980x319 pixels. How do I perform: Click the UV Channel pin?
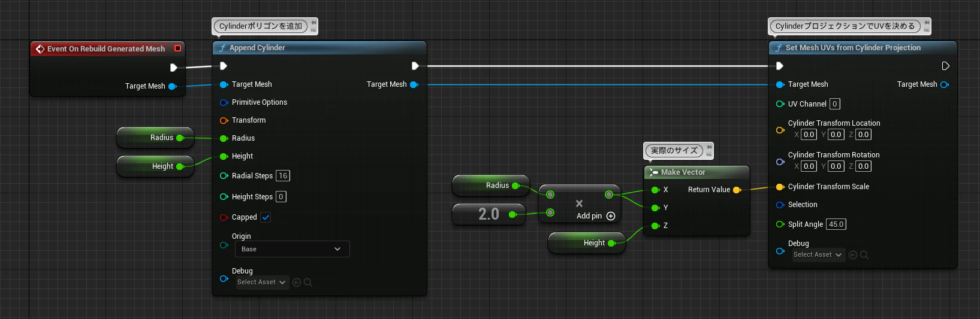780,104
